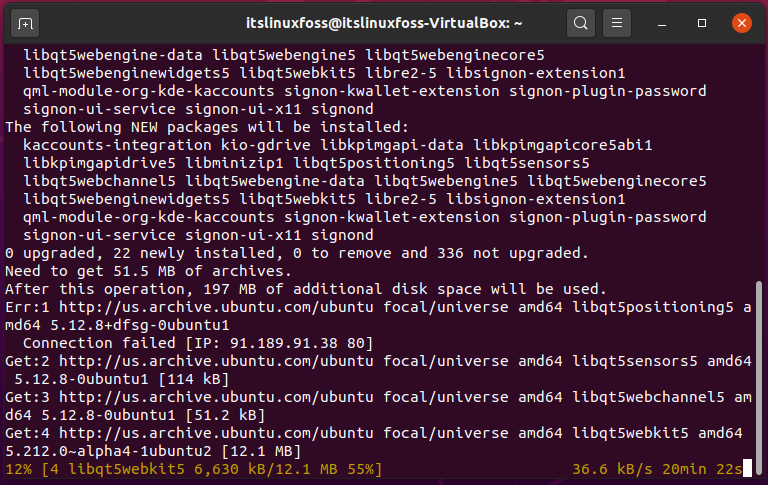Click the 'Connection failed [IP: 91.189.91.38 80]' line
Image resolution: width=768 pixels, height=485 pixels.
point(198,343)
